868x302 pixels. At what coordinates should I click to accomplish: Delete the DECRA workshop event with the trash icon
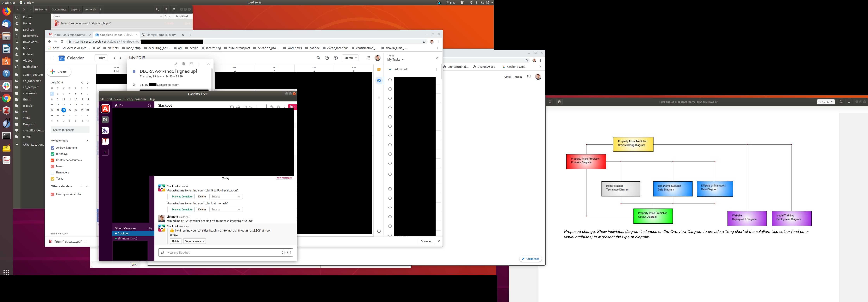(184, 64)
